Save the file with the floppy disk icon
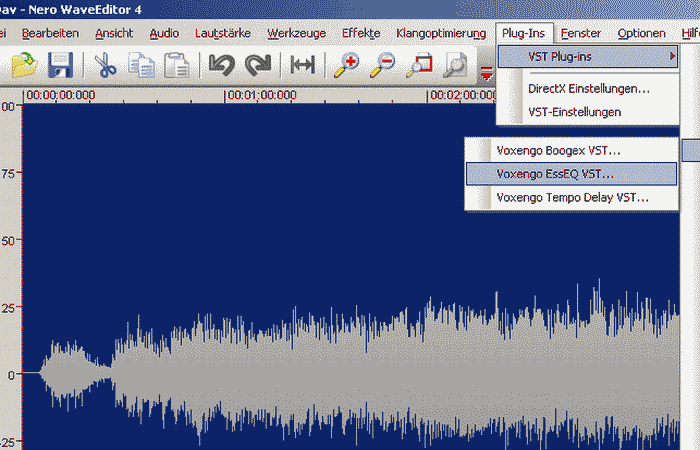 point(60,66)
